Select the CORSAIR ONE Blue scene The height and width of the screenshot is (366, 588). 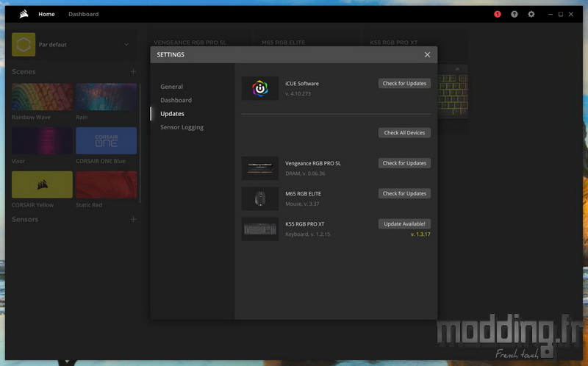click(106, 140)
